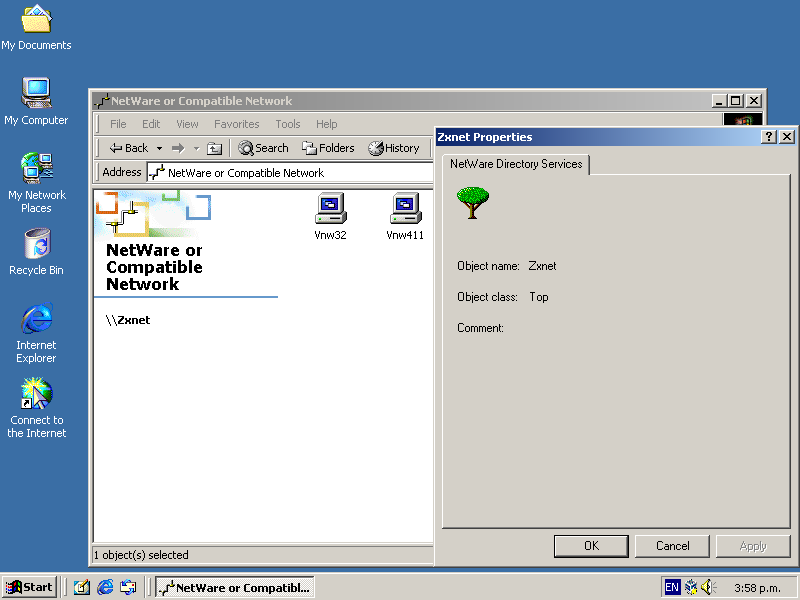Click the help question mark in Zxnet Properties
Viewport: 800px width, 600px height.
(x=768, y=137)
